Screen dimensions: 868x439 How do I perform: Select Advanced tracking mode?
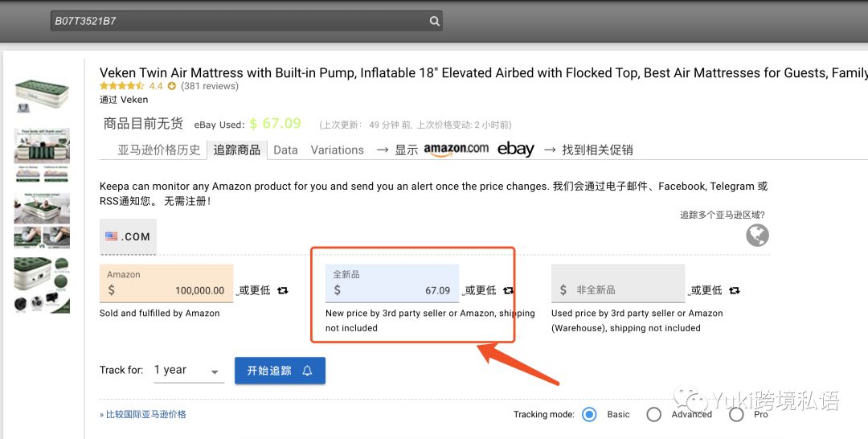pyautogui.click(x=654, y=415)
